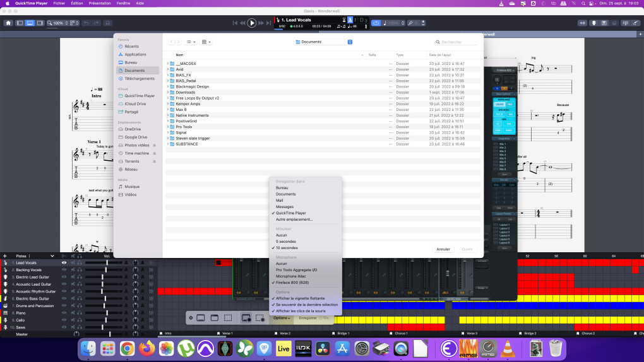Mute the Cello track
This screenshot has height=362, width=644.
[x=73, y=320]
